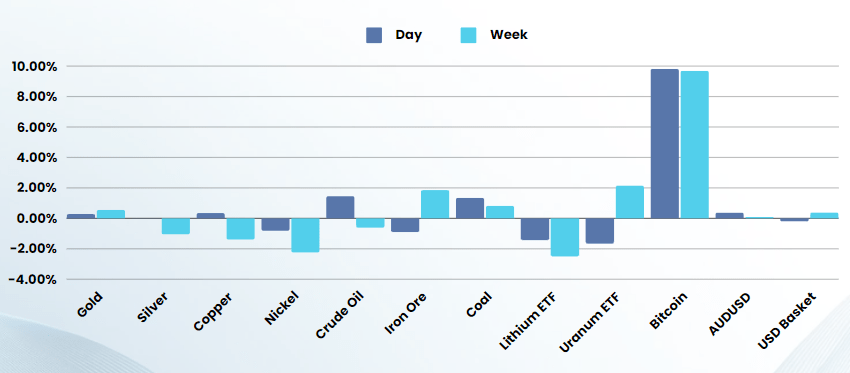Click the -4.00% y-axis label

[32, 280]
